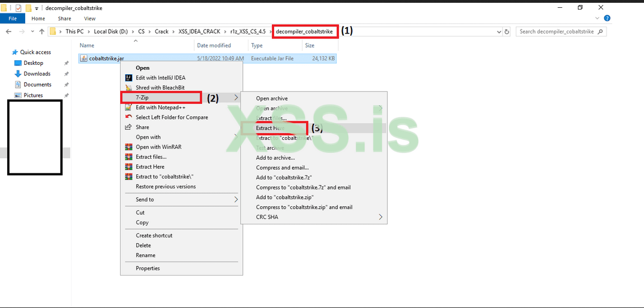Open Downloads in navigation pane

coord(37,74)
